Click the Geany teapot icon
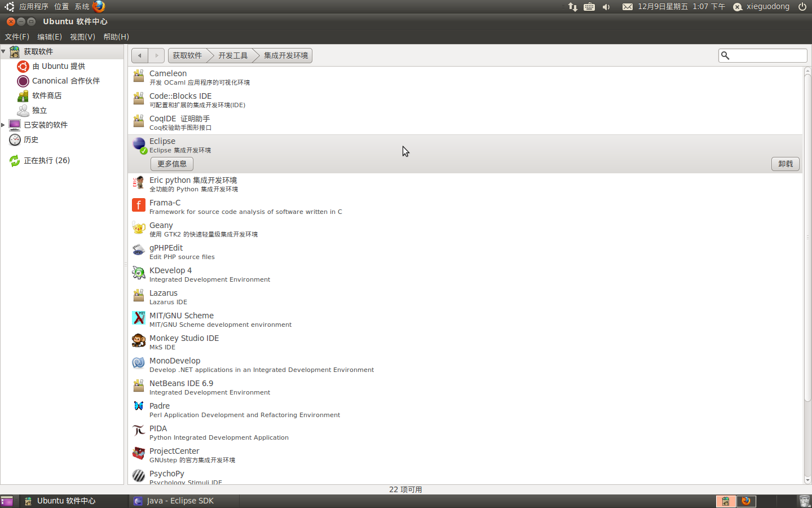 pos(139,228)
